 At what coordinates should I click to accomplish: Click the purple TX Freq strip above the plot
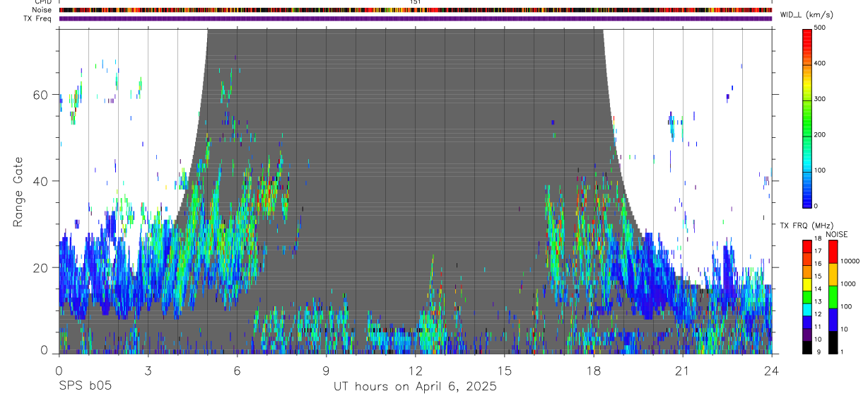pos(416,18)
